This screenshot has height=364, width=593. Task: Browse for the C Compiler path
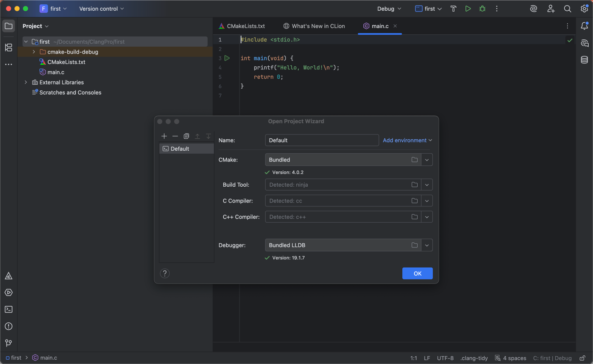(x=414, y=201)
